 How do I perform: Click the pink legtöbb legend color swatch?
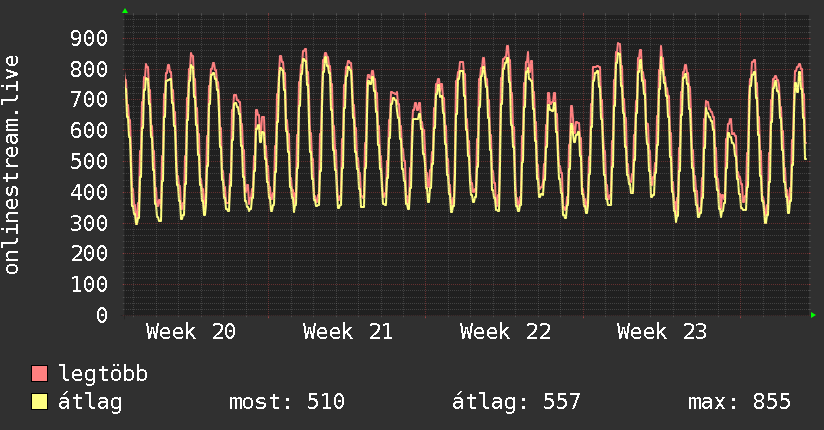click(x=39, y=374)
